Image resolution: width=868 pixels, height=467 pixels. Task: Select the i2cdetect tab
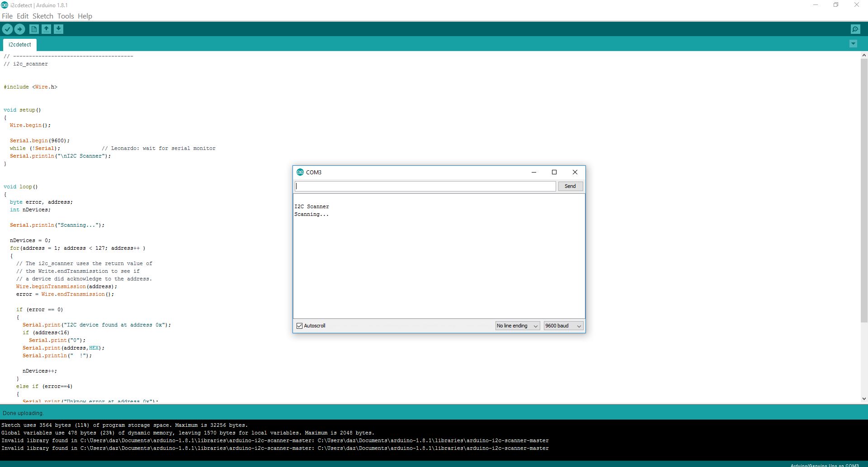pyautogui.click(x=20, y=45)
